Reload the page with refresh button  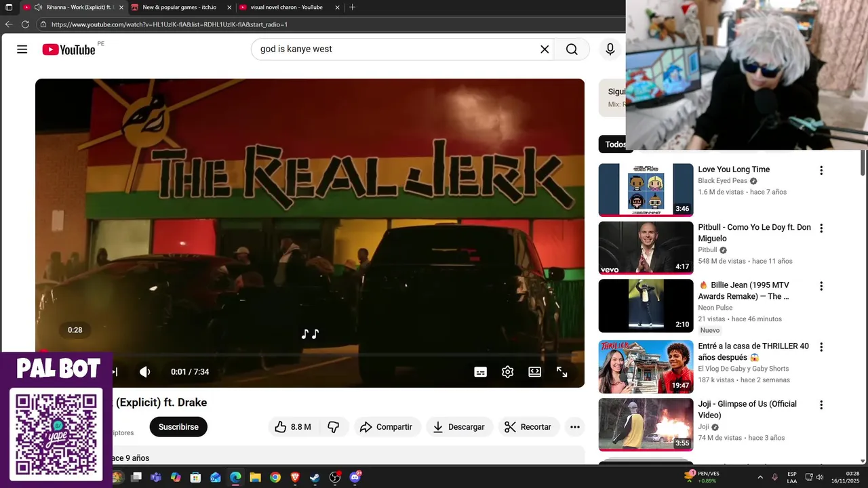(x=25, y=24)
